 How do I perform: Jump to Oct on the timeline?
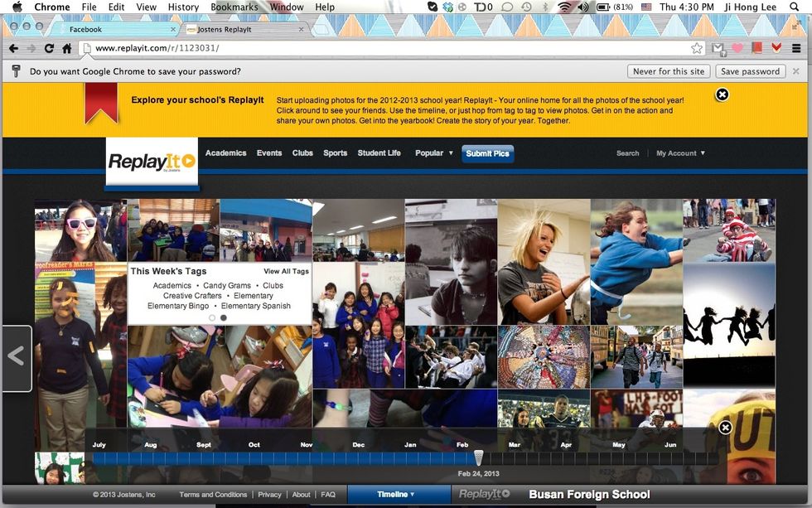point(254,445)
